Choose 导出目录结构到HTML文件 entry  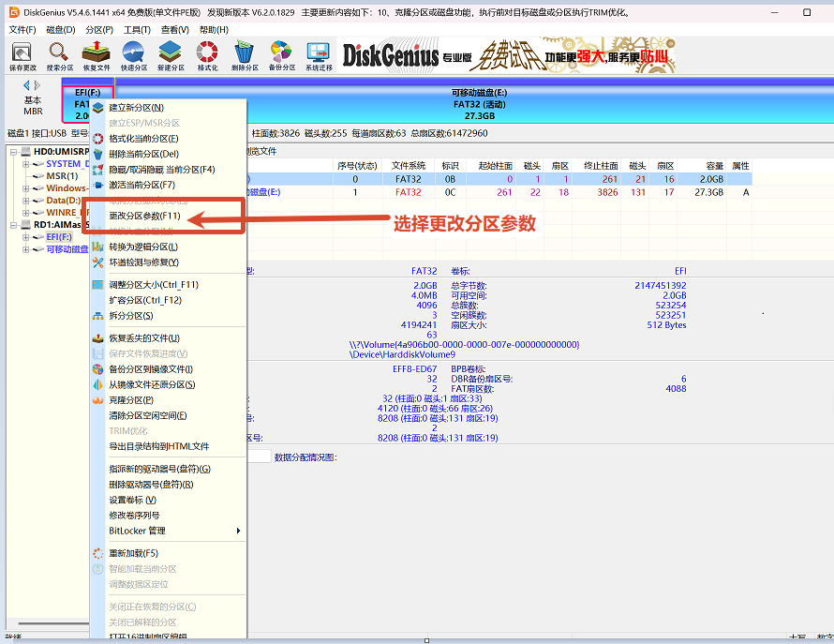(168, 446)
